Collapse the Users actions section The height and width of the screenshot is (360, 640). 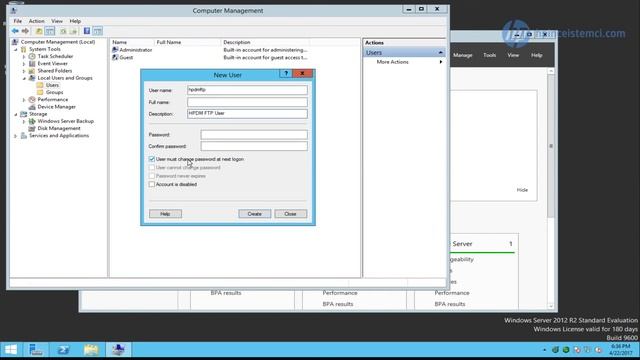click(440, 53)
